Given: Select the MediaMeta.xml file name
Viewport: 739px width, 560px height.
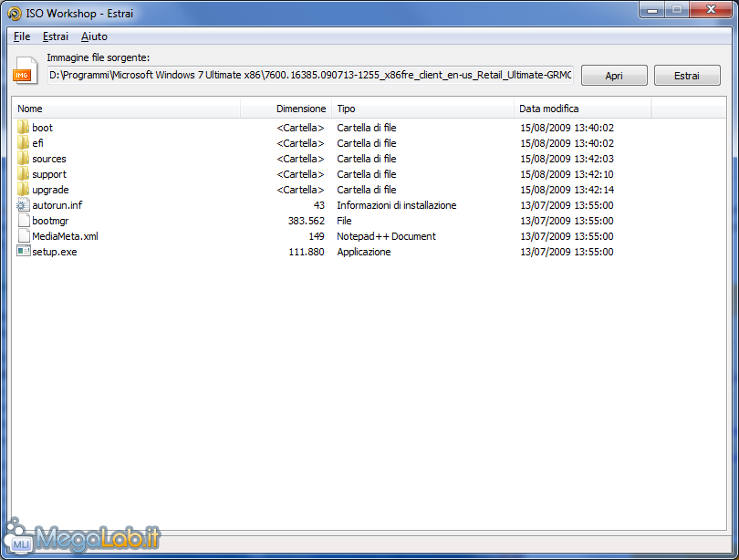Looking at the screenshot, I should coord(65,236).
